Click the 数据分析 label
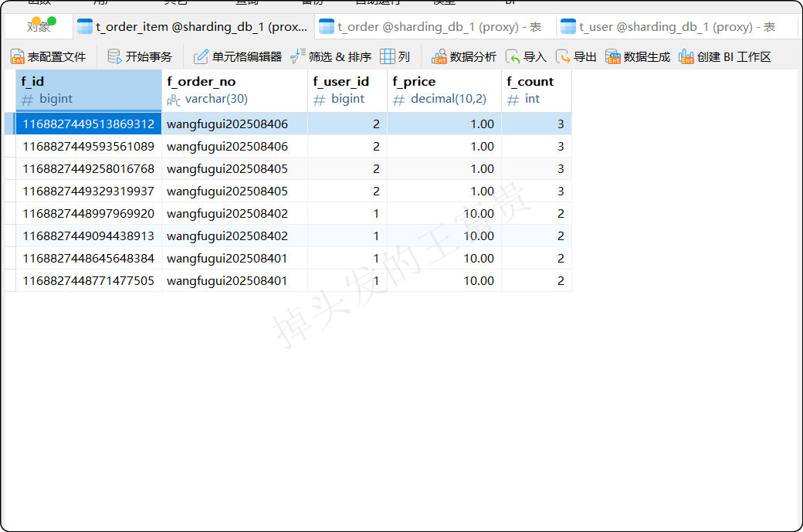Viewport: 803px width, 532px height. [473, 57]
